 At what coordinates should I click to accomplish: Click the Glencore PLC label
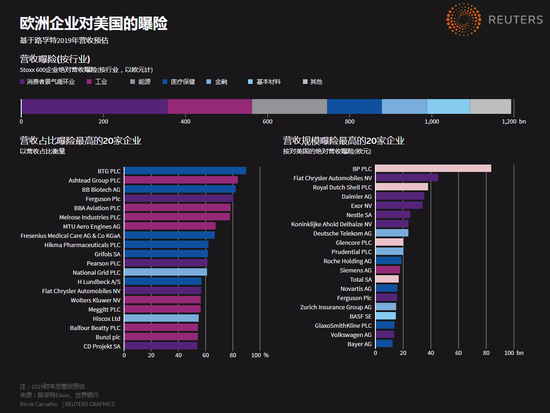pyautogui.click(x=354, y=242)
